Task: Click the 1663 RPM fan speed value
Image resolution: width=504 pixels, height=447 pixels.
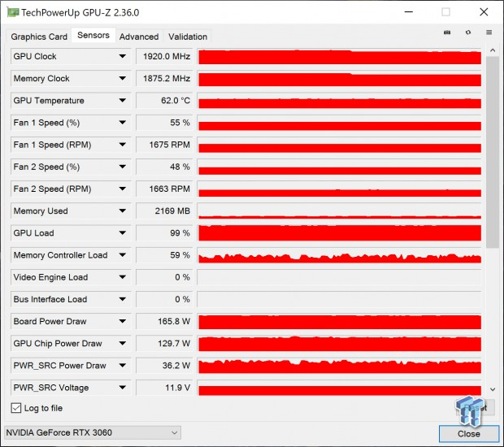Action: (x=164, y=189)
